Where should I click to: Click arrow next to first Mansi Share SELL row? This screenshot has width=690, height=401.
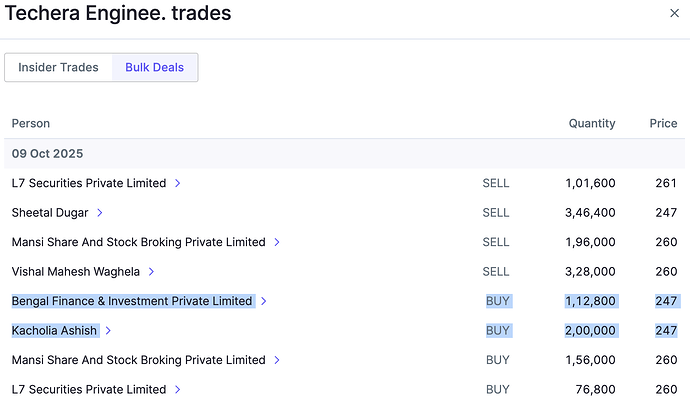(x=277, y=242)
